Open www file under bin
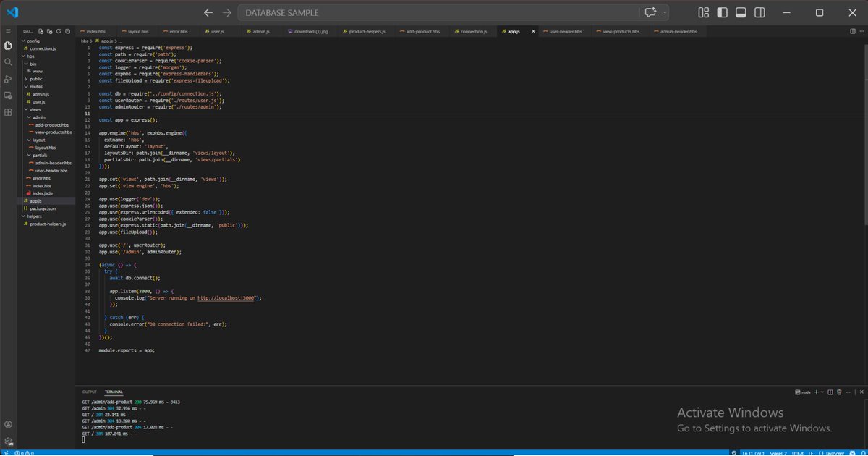868x456 pixels. click(x=38, y=72)
